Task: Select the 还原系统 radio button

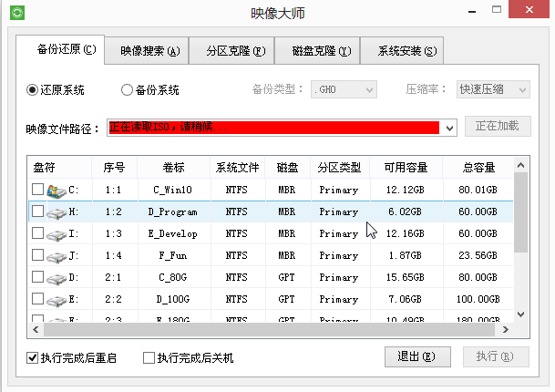Action: click(x=32, y=90)
